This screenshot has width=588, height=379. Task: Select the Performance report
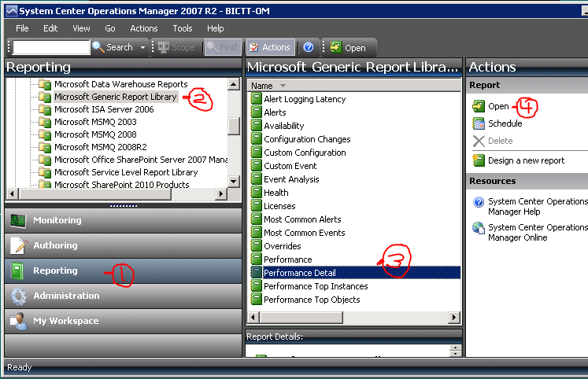click(287, 259)
